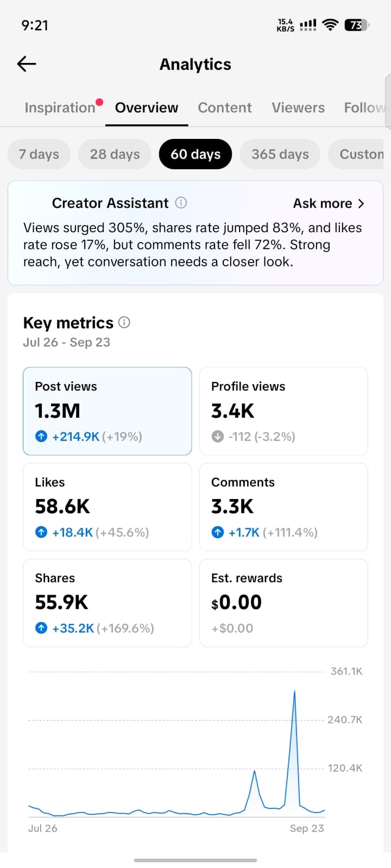The image size is (391, 868).
Task: Tap the up-arrow icon beside +35.2K shares
Action: click(x=41, y=628)
